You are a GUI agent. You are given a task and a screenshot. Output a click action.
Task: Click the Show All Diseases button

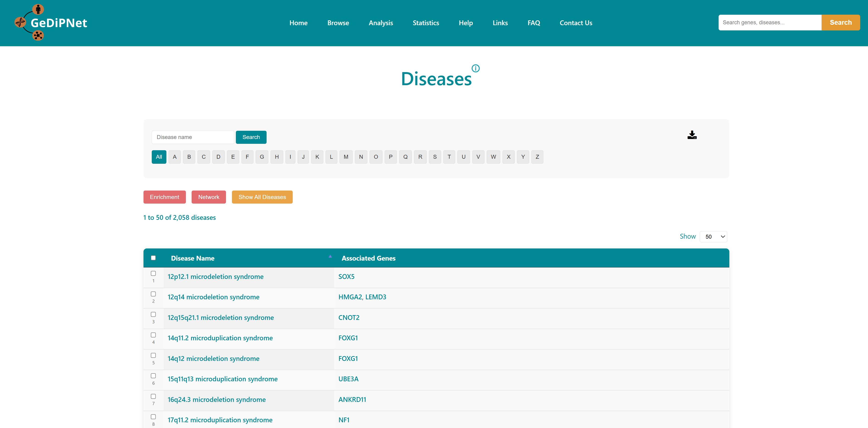(x=262, y=197)
